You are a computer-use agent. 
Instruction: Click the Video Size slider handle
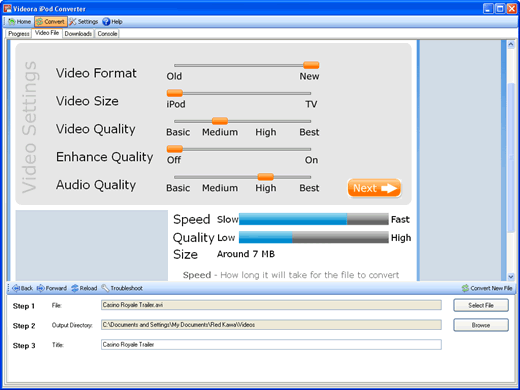tap(175, 93)
